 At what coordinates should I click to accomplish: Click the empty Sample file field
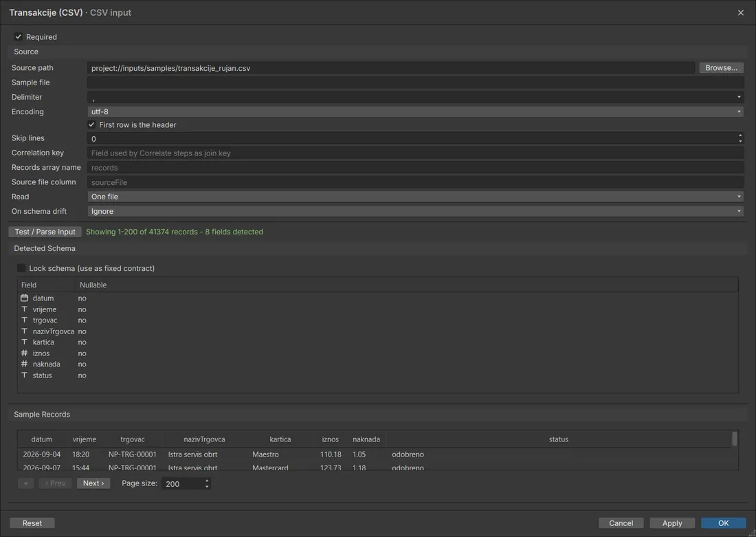point(415,83)
